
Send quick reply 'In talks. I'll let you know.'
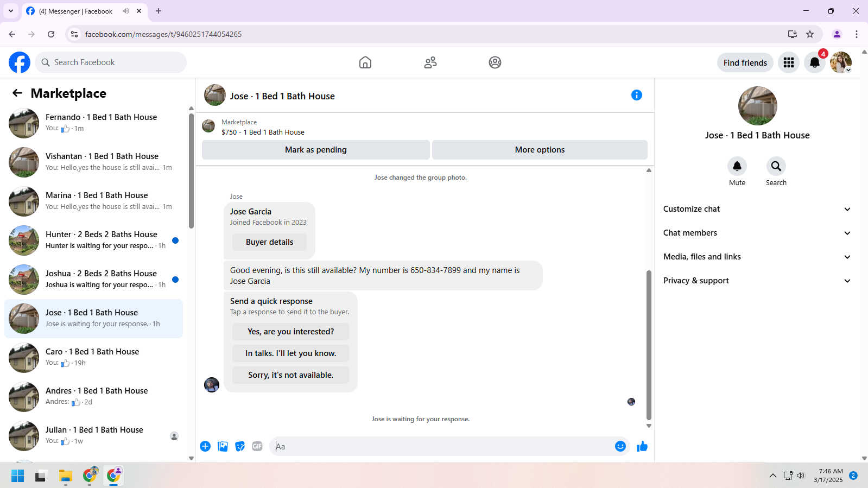coord(290,353)
